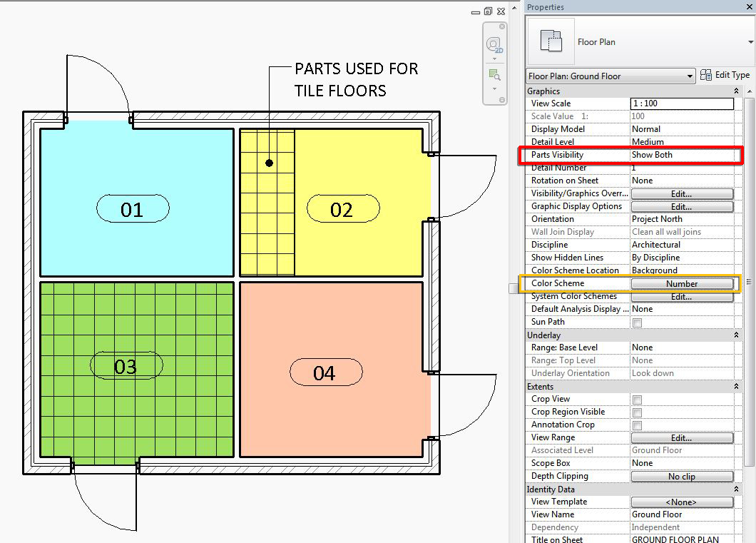756x543 pixels.
Task: Activate the 2D SteeringWheel on the navigation bar
Action: coord(494,44)
